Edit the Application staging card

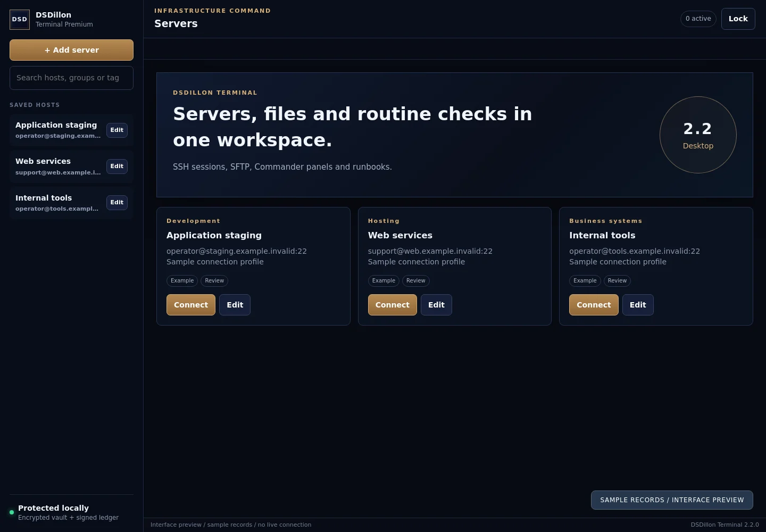[235, 305]
